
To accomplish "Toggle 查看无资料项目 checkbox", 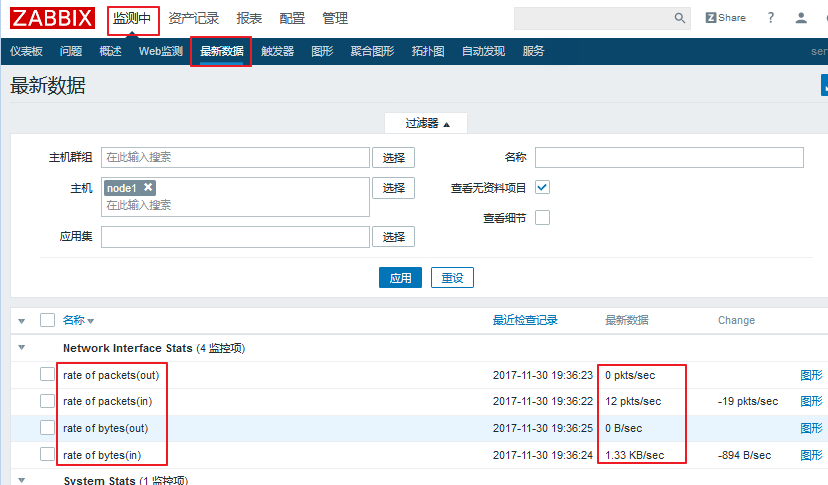I will (543, 187).
